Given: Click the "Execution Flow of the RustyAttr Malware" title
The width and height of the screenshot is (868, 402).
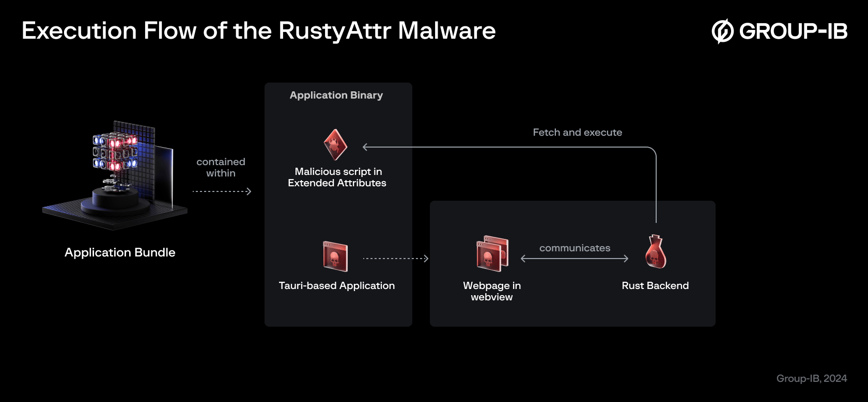Looking at the screenshot, I should pos(259,31).
